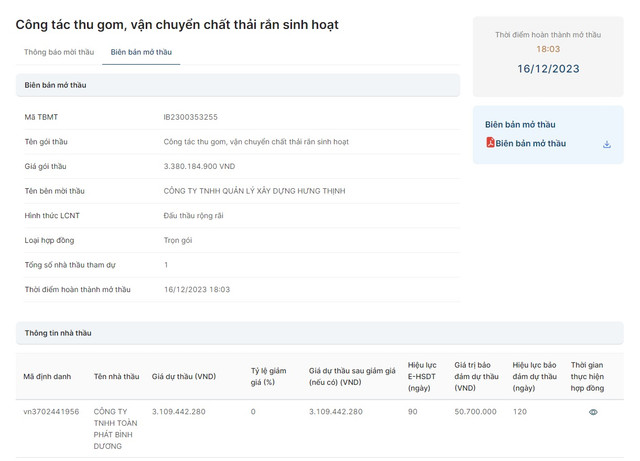Image resolution: width=640 pixels, height=461 pixels.
Task: Click the Biên bản mở thầu section header
Action: click(x=56, y=86)
